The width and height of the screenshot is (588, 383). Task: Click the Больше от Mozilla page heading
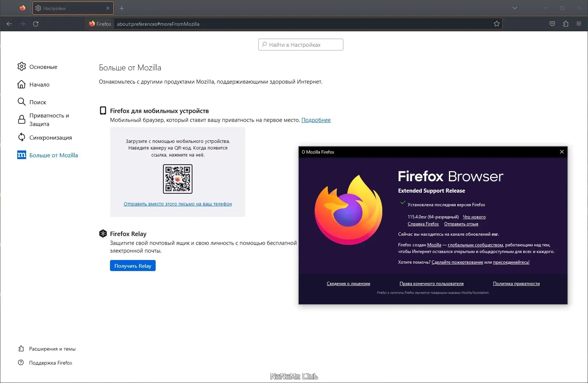tap(130, 68)
